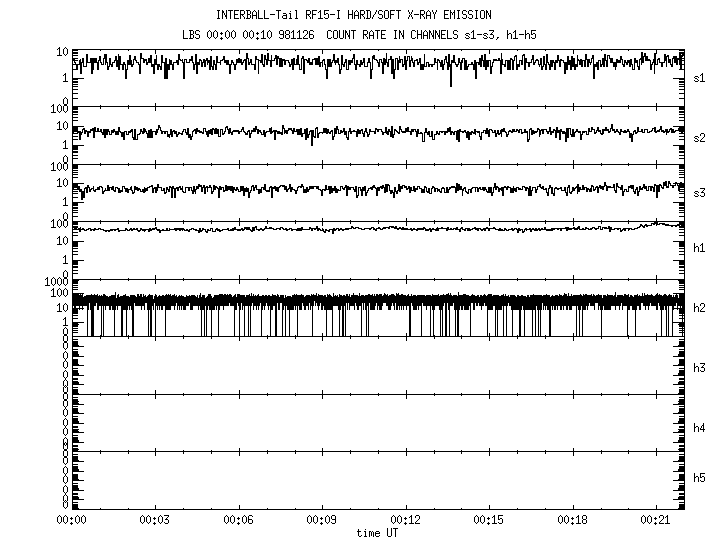Click the 00:03 time axis tick label

point(153,521)
